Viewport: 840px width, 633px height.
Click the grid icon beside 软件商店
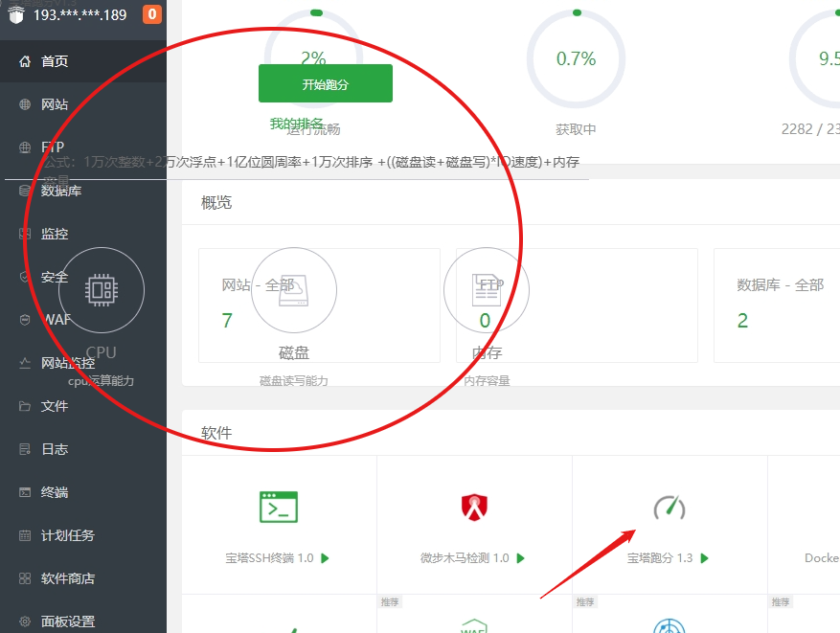click(25, 578)
